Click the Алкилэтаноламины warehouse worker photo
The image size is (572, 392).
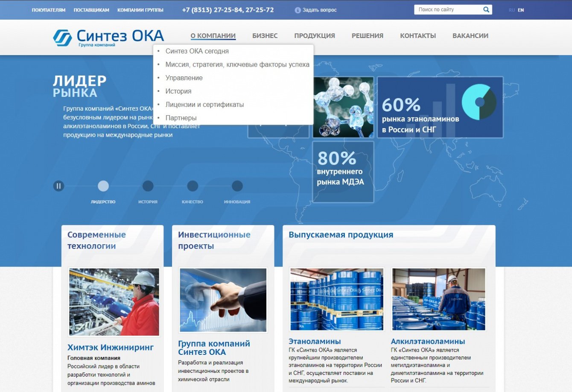(x=439, y=299)
